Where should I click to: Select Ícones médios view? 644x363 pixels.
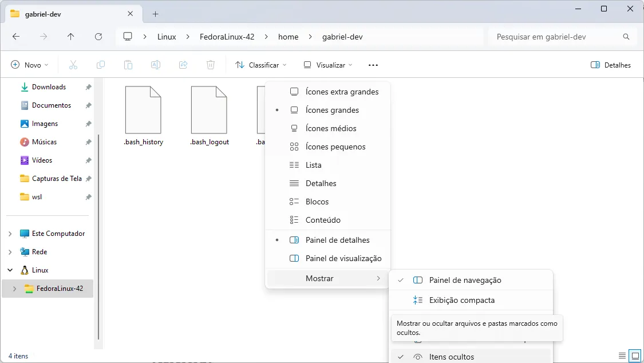328,128
